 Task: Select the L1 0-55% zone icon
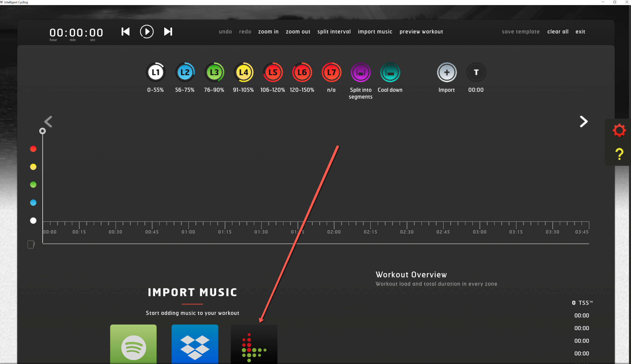click(x=156, y=72)
